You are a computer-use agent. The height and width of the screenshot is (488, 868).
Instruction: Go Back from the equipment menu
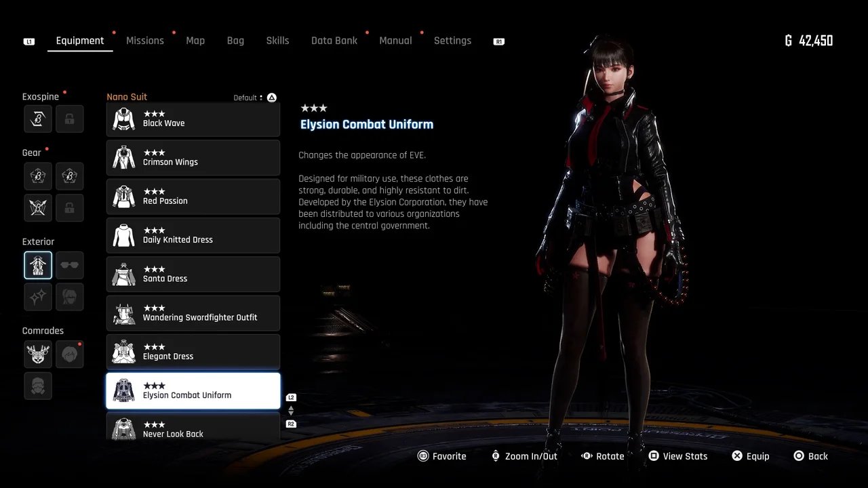(x=810, y=456)
